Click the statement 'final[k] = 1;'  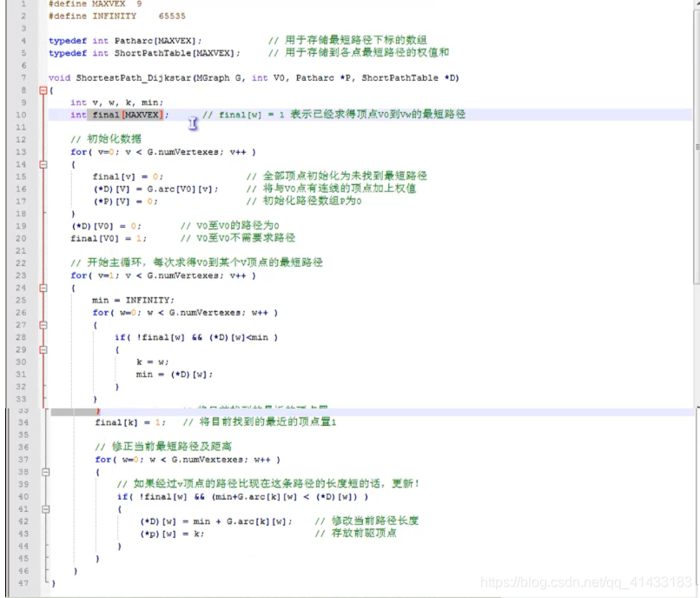click(x=130, y=422)
